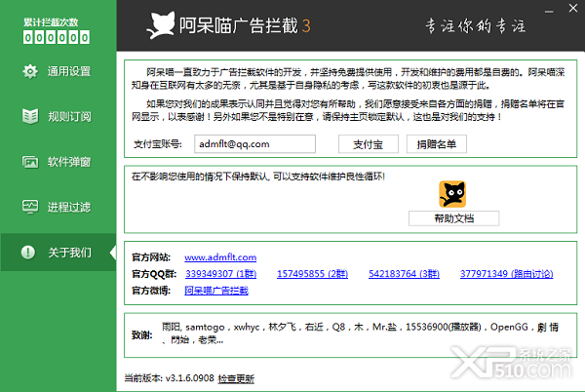
Task: Click the cat logo in the title bar
Action: 161,25
